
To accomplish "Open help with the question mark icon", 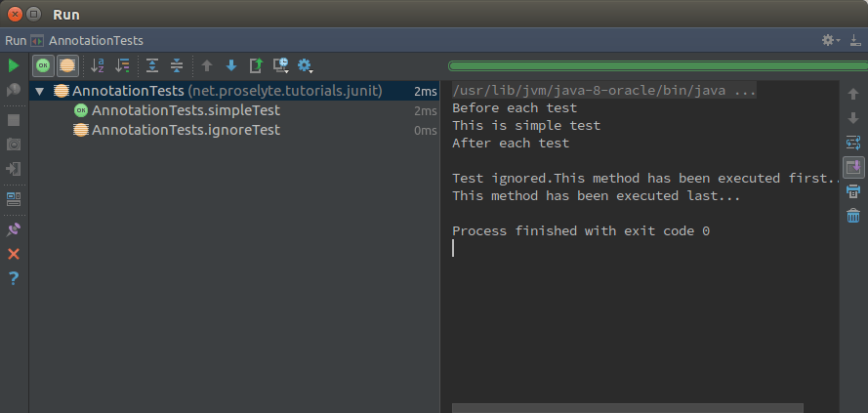I will coord(14,278).
